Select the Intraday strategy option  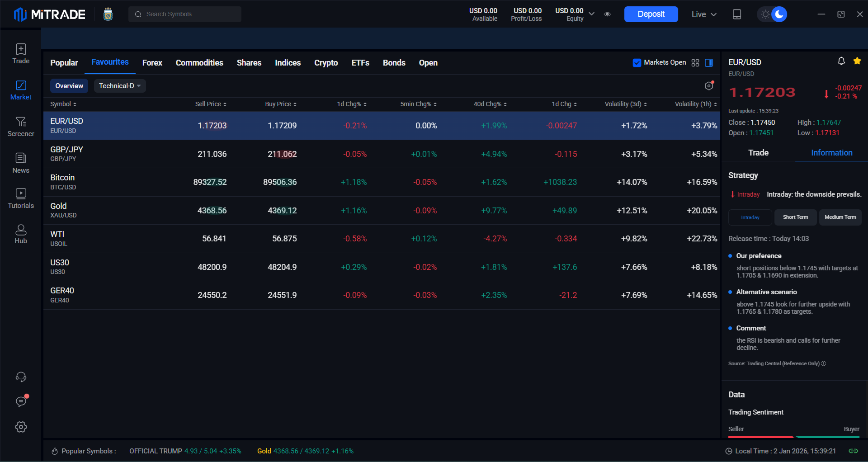tap(750, 217)
